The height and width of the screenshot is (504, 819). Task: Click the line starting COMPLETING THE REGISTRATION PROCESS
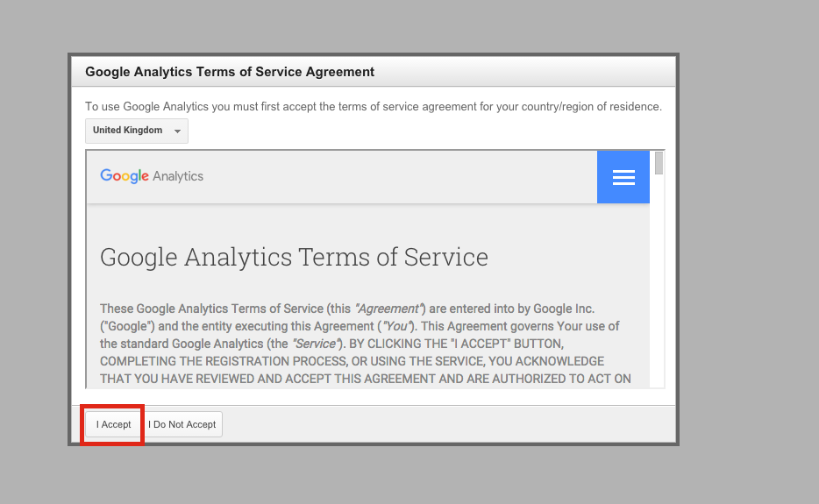coord(352,361)
